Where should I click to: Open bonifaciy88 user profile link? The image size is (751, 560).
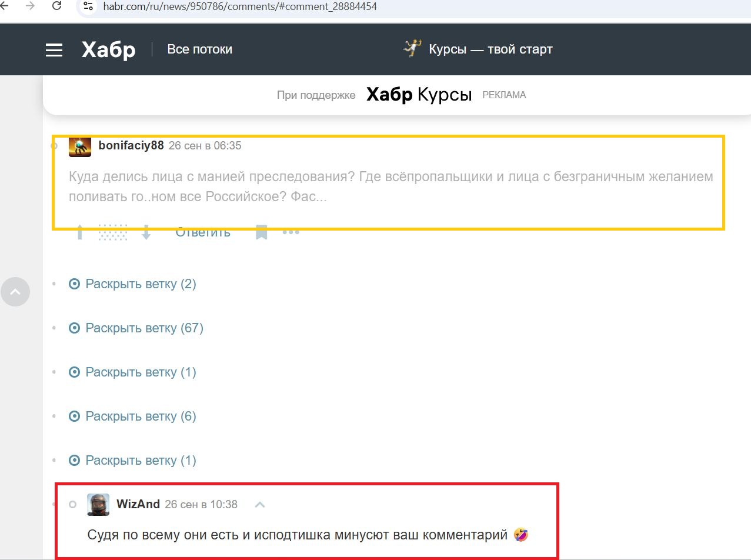[131, 145]
